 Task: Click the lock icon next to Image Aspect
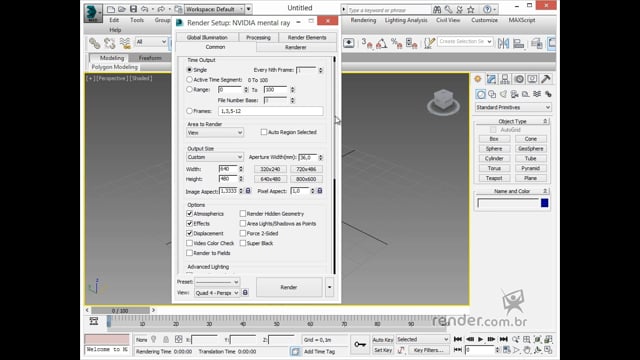[x=248, y=191]
